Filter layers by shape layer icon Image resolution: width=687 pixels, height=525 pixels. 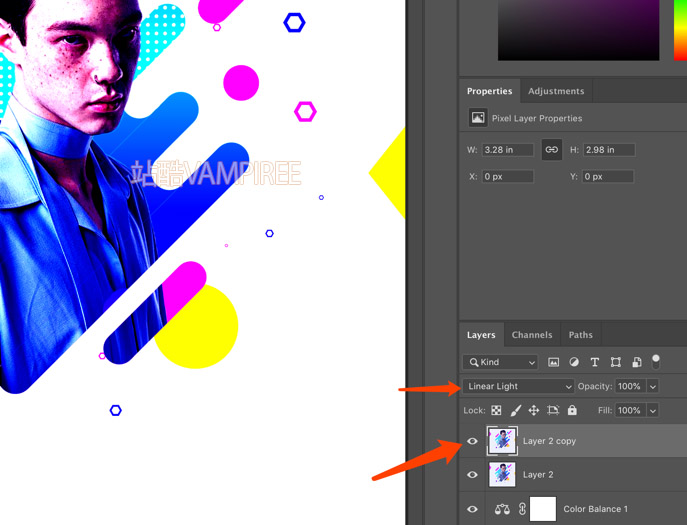616,362
